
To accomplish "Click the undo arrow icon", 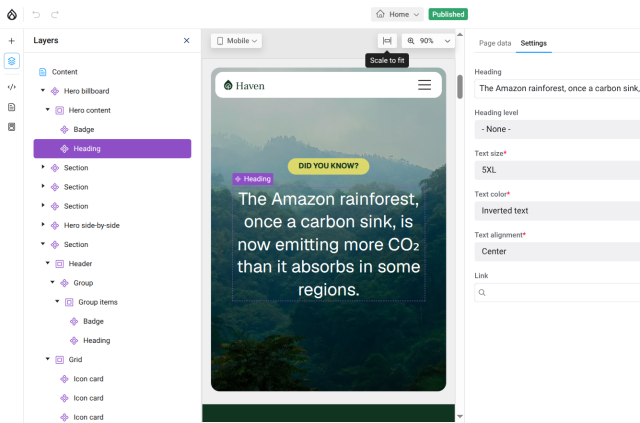I will pos(36,15).
